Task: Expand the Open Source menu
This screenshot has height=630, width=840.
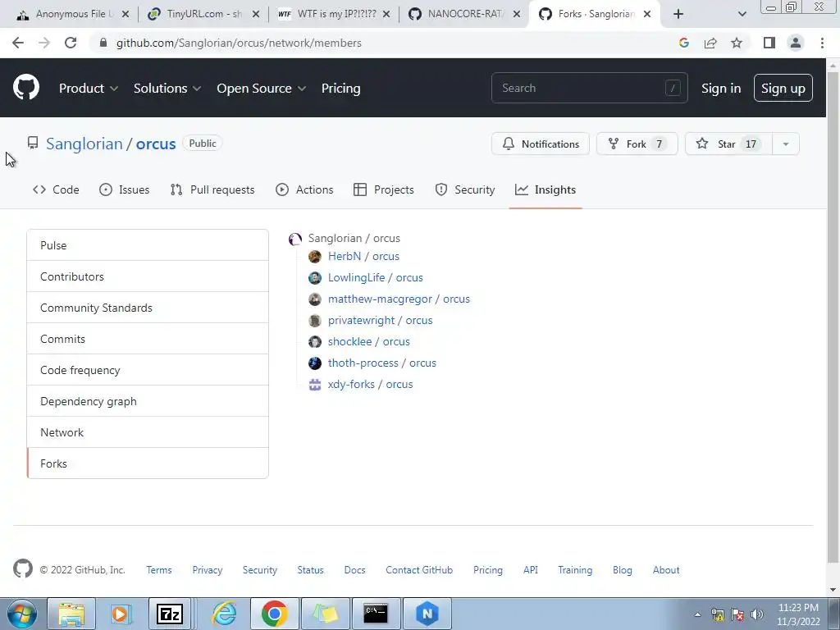Action: click(x=262, y=89)
